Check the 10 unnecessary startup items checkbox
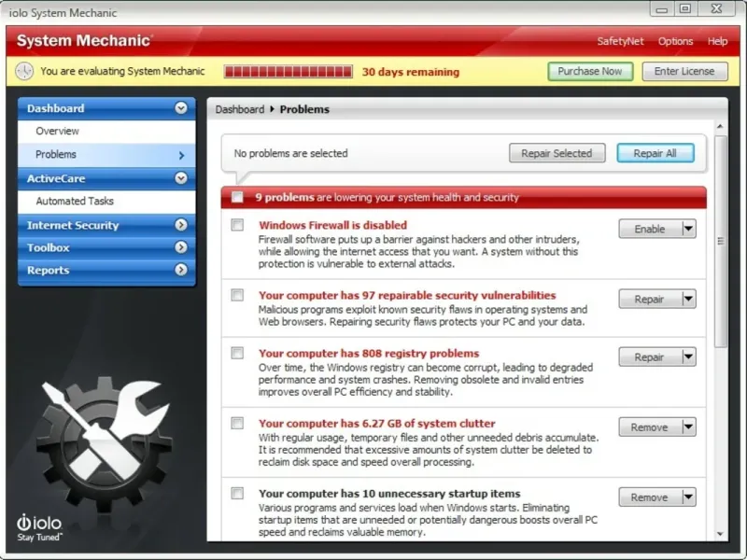This screenshot has height=560, width=747. point(237,494)
